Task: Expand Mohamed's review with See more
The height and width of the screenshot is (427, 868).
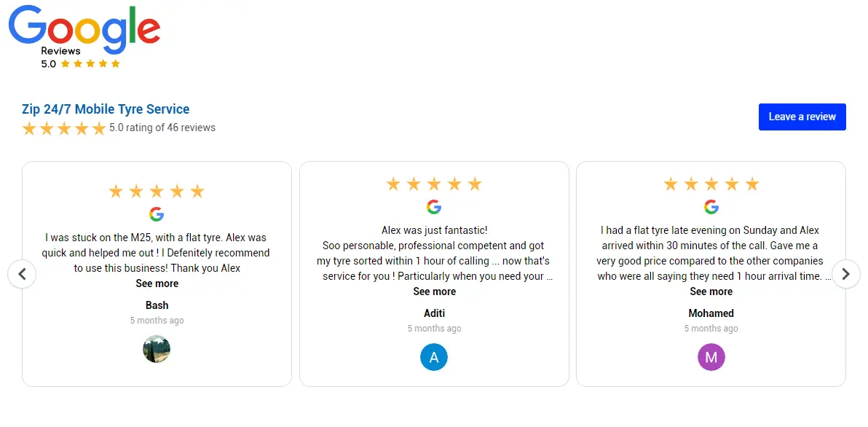Action: [711, 291]
